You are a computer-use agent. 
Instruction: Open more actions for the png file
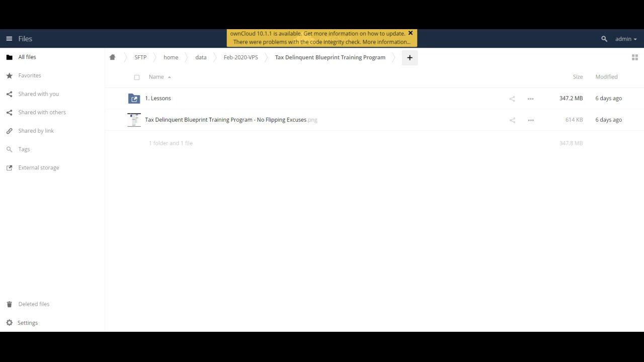(x=530, y=120)
